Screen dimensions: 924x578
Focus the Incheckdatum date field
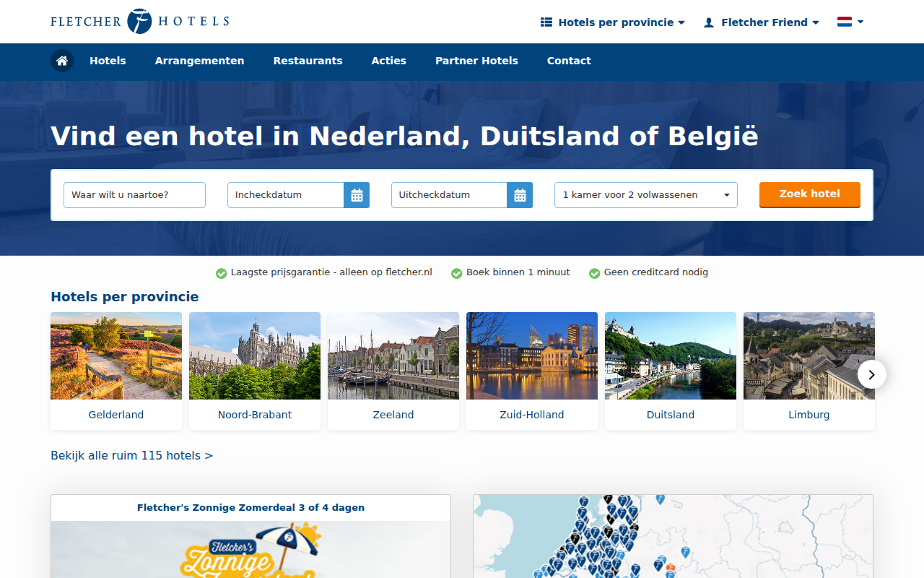(286, 195)
